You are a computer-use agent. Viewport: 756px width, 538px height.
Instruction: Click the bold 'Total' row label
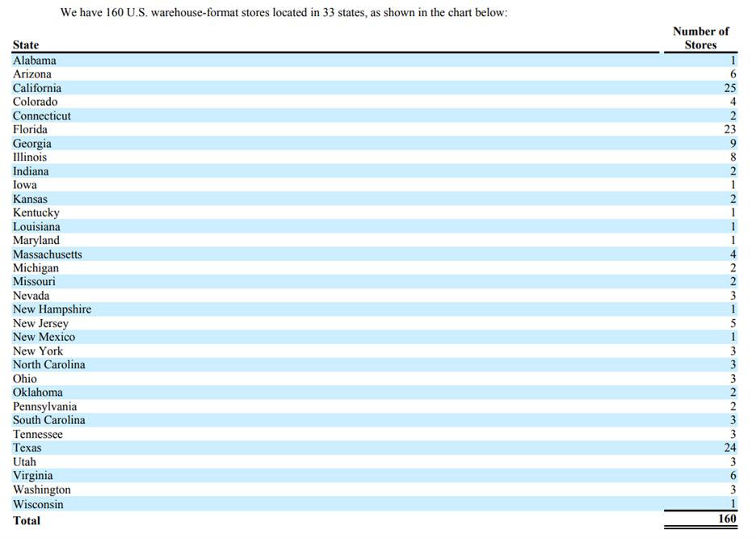pos(27,521)
